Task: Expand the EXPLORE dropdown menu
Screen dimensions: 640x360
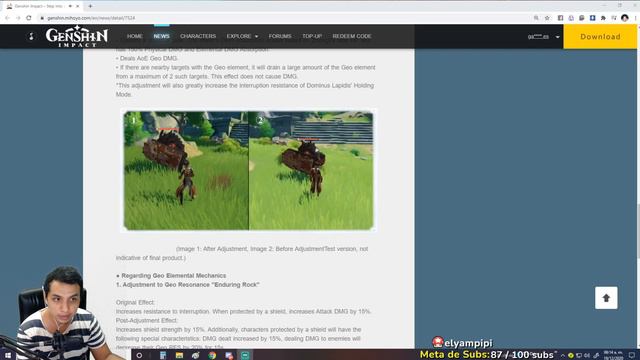Action: click(x=242, y=36)
